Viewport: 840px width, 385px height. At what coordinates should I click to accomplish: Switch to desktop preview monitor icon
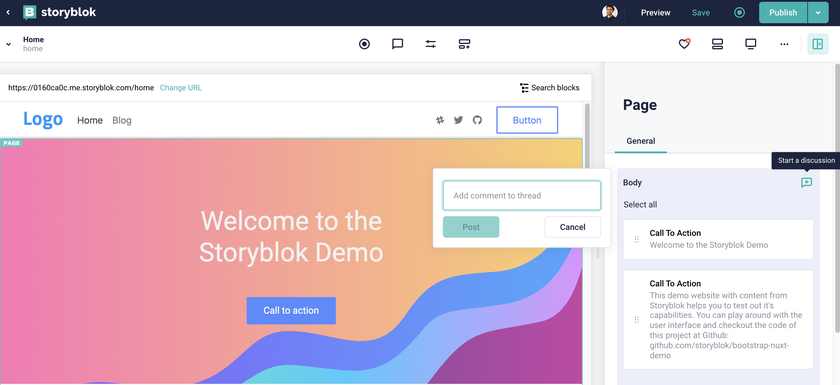(751, 44)
